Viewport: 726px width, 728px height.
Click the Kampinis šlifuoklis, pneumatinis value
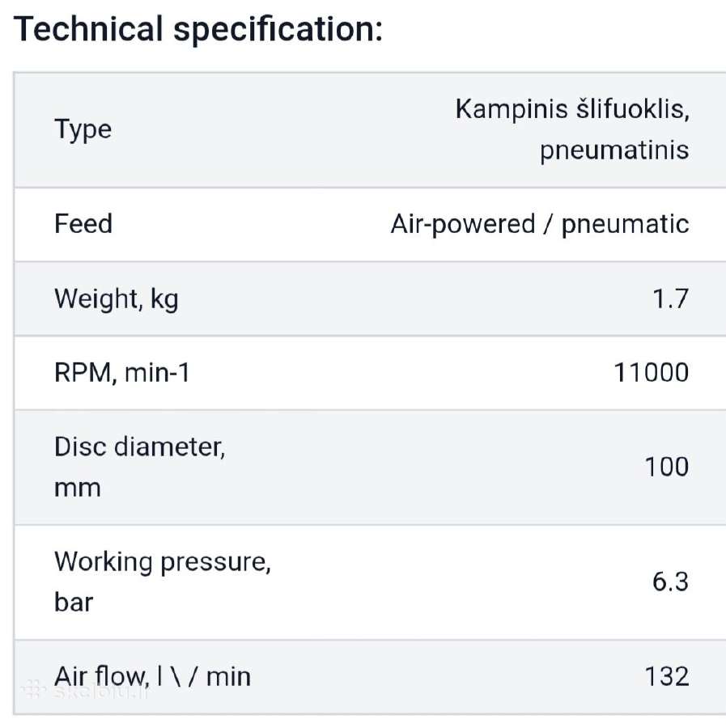click(x=572, y=129)
